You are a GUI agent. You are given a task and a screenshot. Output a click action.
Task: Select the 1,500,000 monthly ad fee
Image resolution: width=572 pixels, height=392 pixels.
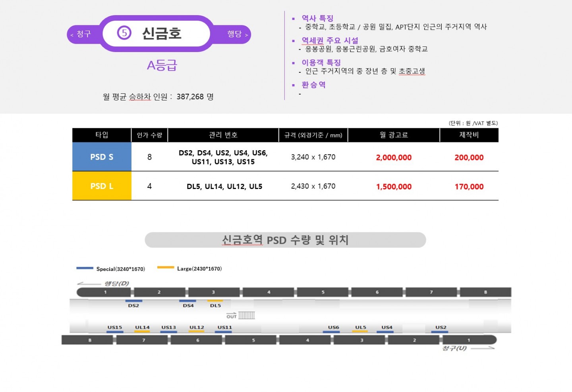click(x=394, y=186)
